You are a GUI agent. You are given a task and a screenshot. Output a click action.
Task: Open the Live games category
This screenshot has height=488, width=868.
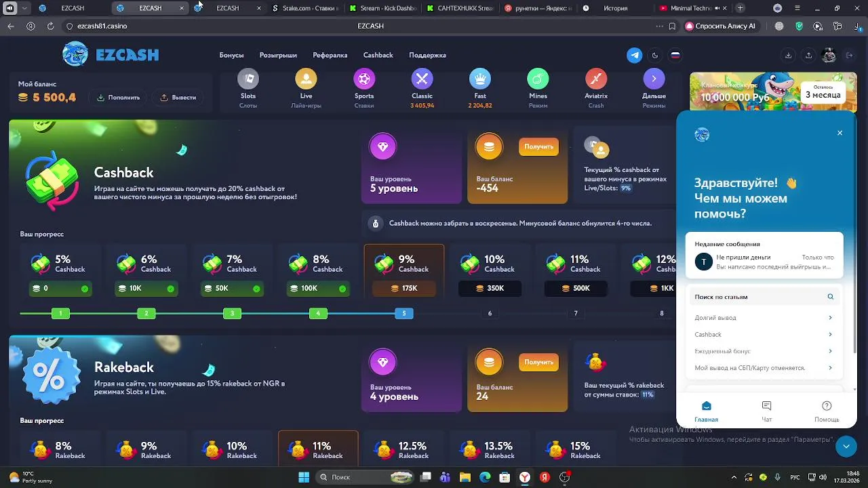click(x=306, y=88)
